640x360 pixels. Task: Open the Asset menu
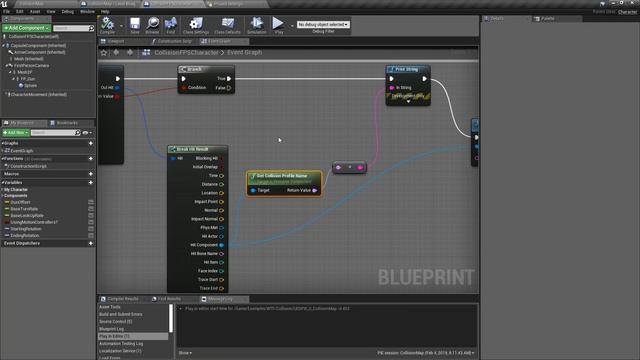click(35, 11)
